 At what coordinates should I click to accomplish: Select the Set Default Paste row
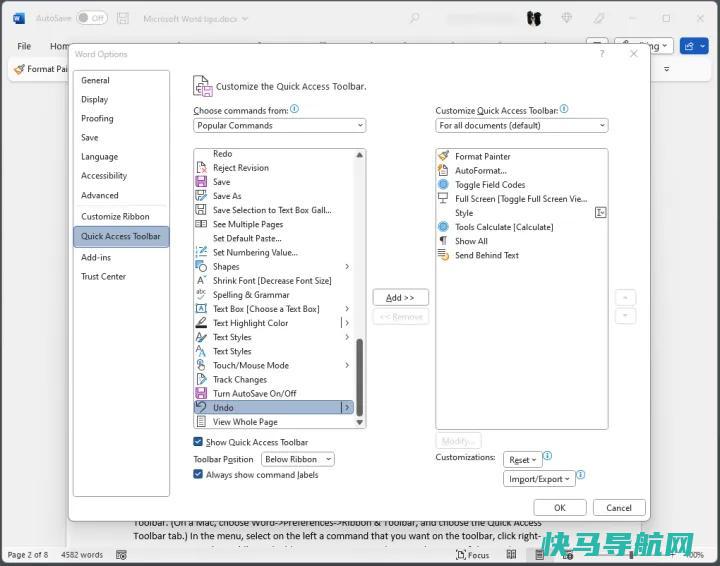pyautogui.click(x=274, y=238)
